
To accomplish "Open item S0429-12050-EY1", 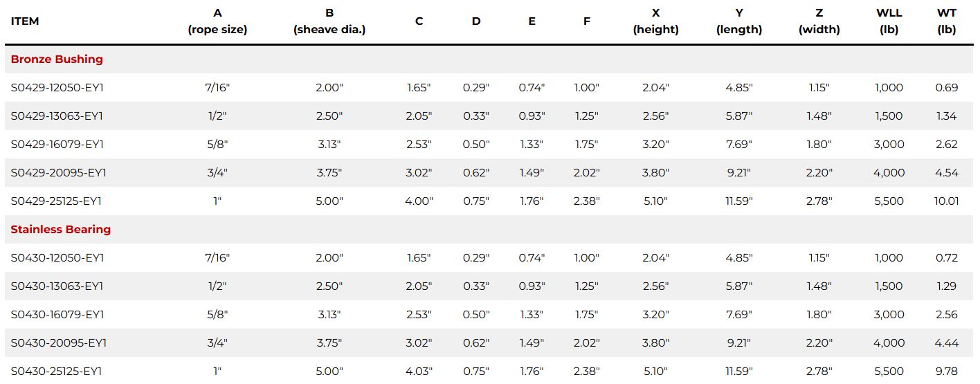I will tap(57, 88).
